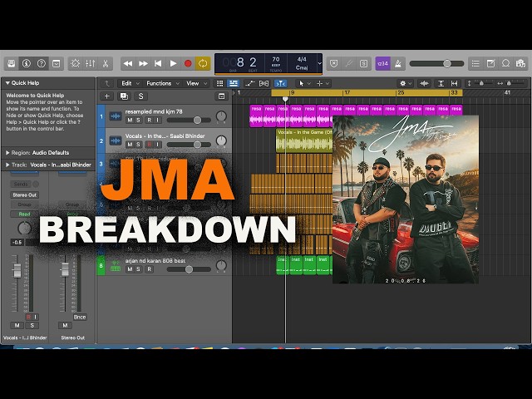This screenshot has width=532, height=399.
Task: Mute the resampled mnd kjm 78 track
Action: tap(130, 120)
